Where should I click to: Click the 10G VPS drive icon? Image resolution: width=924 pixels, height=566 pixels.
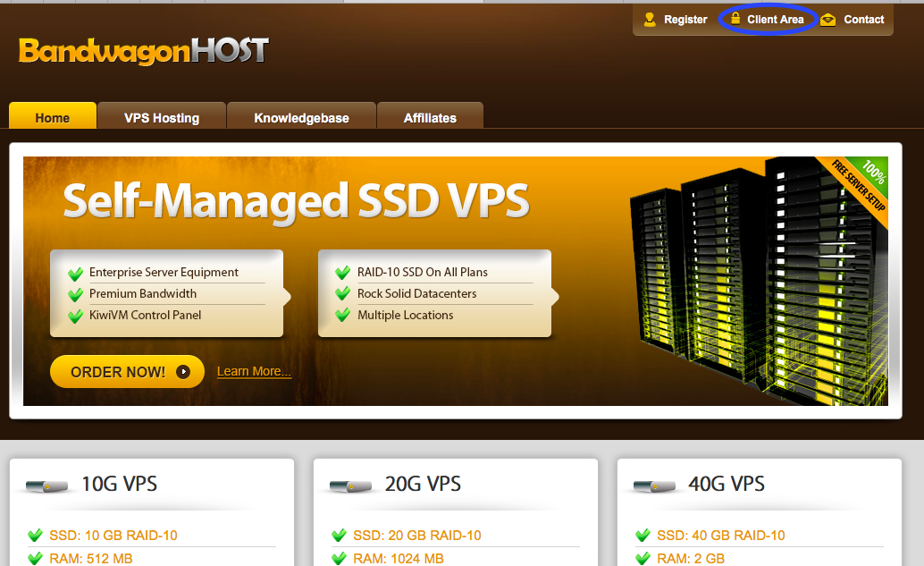click(x=47, y=486)
